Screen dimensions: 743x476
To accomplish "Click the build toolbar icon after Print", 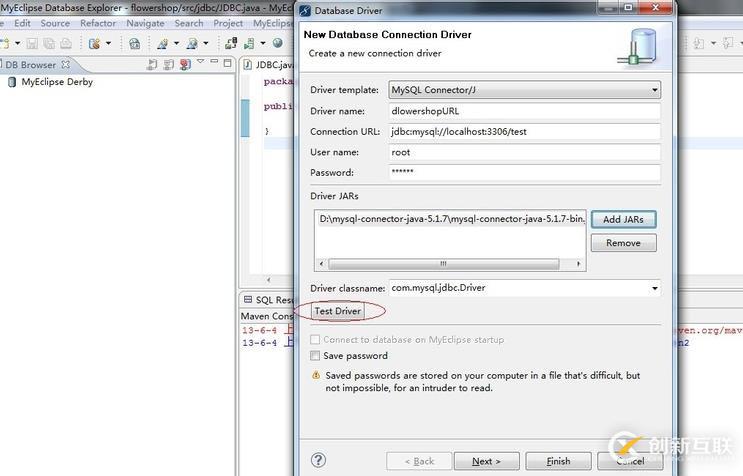I will (94, 44).
